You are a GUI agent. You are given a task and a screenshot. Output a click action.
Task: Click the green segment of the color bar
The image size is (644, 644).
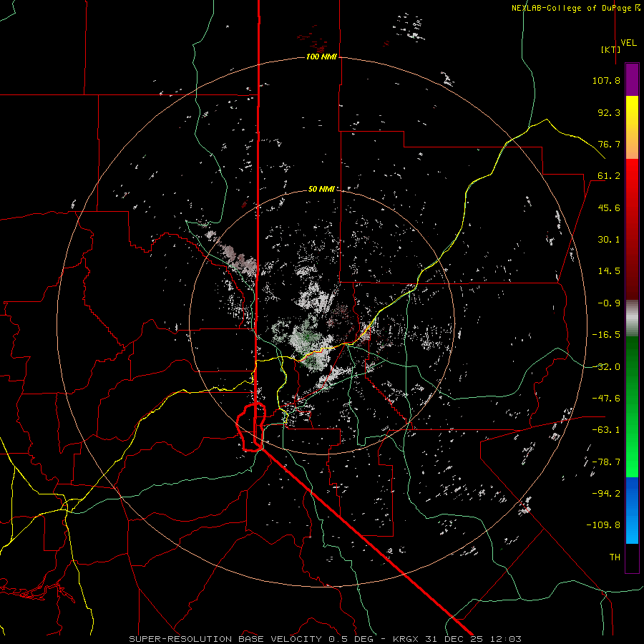632,406
